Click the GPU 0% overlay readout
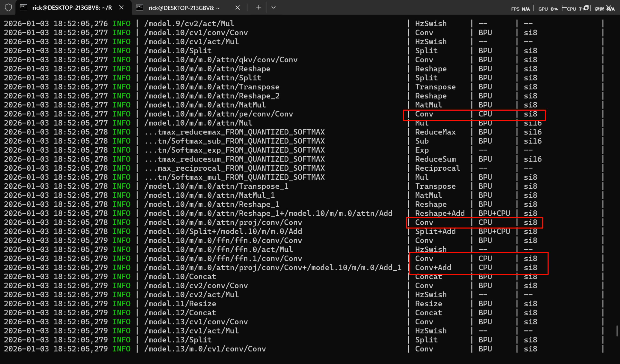 548,9
